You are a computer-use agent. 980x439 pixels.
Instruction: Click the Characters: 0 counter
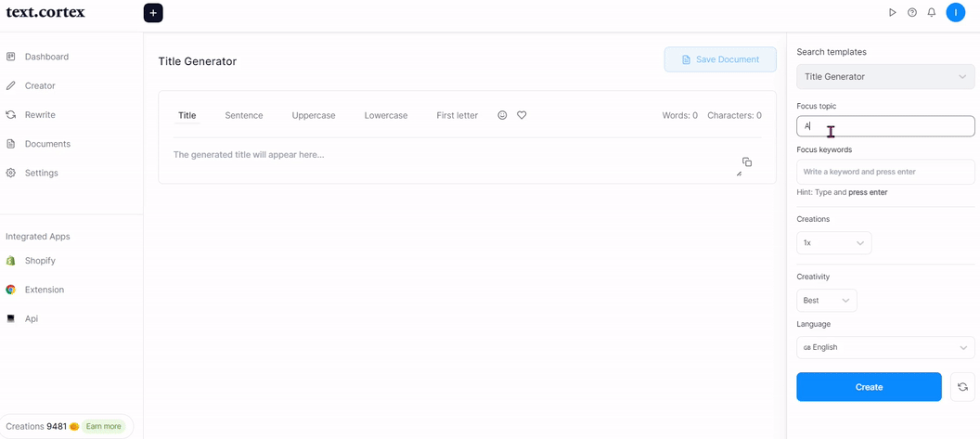[734, 116]
